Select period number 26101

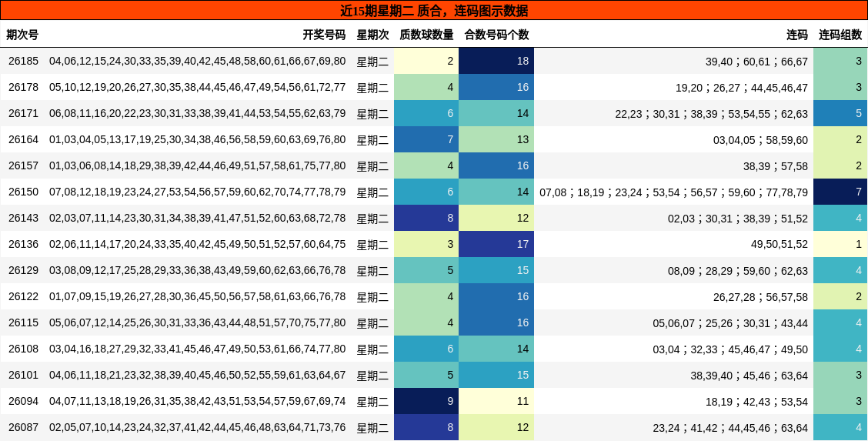click(23, 375)
